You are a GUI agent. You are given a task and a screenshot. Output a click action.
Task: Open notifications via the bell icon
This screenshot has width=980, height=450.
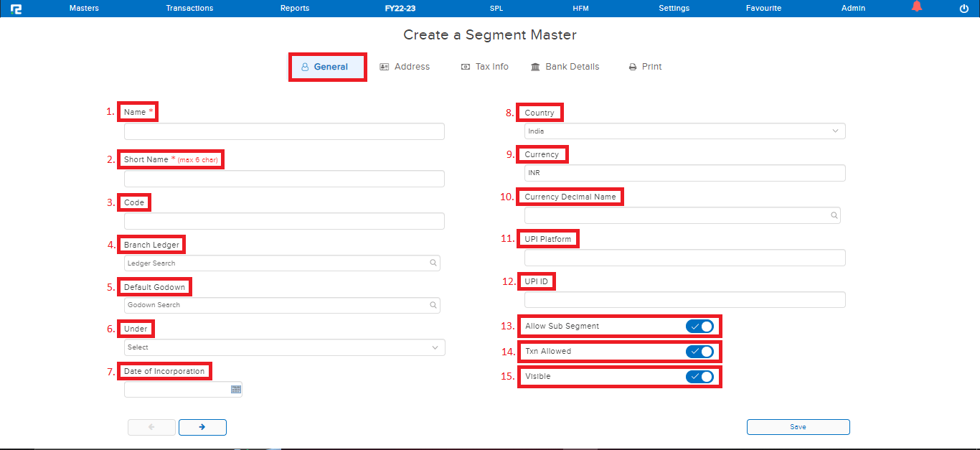click(916, 7)
